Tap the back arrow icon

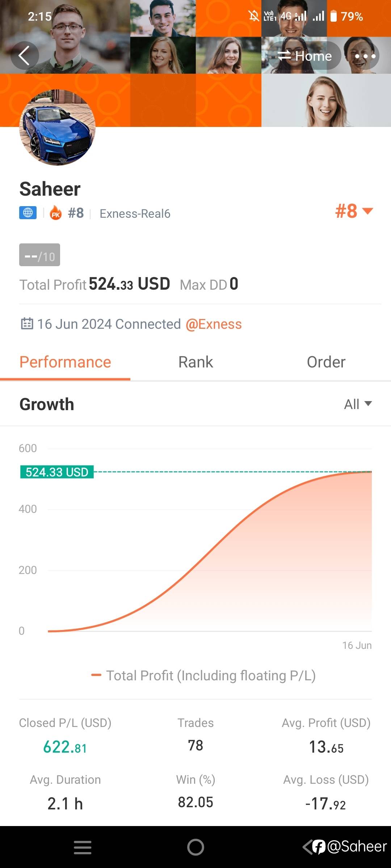[24, 56]
